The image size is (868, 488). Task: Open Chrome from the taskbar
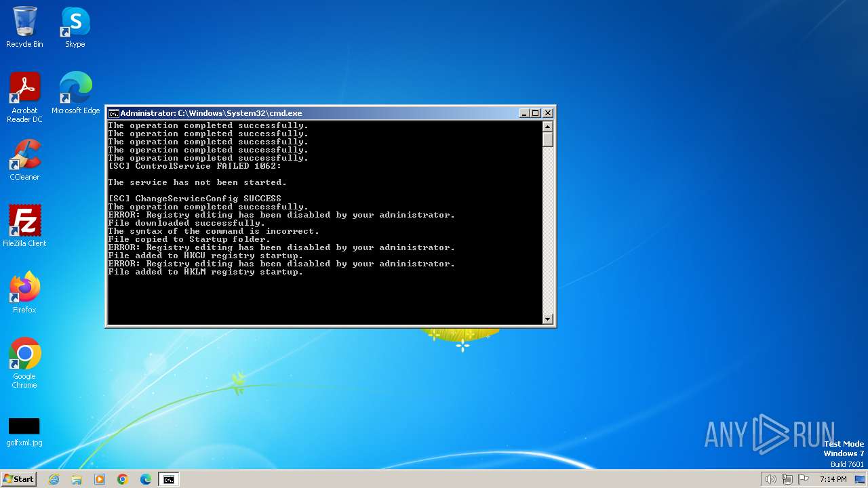tap(123, 479)
